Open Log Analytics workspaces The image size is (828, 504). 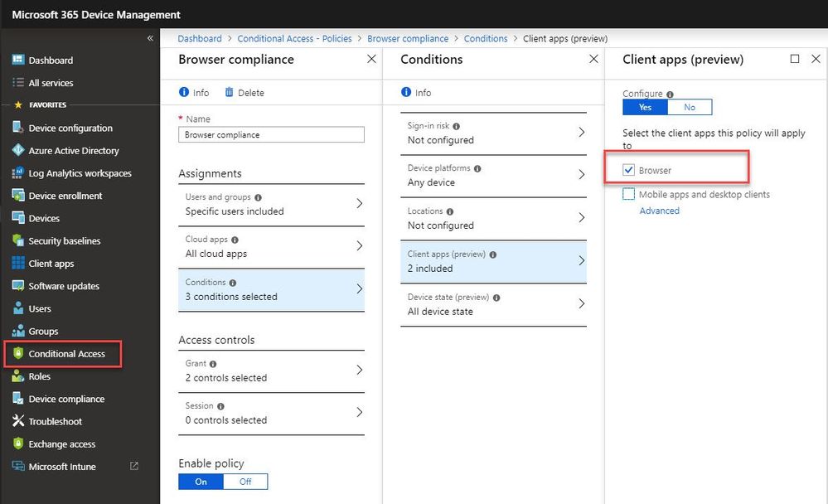click(x=80, y=172)
